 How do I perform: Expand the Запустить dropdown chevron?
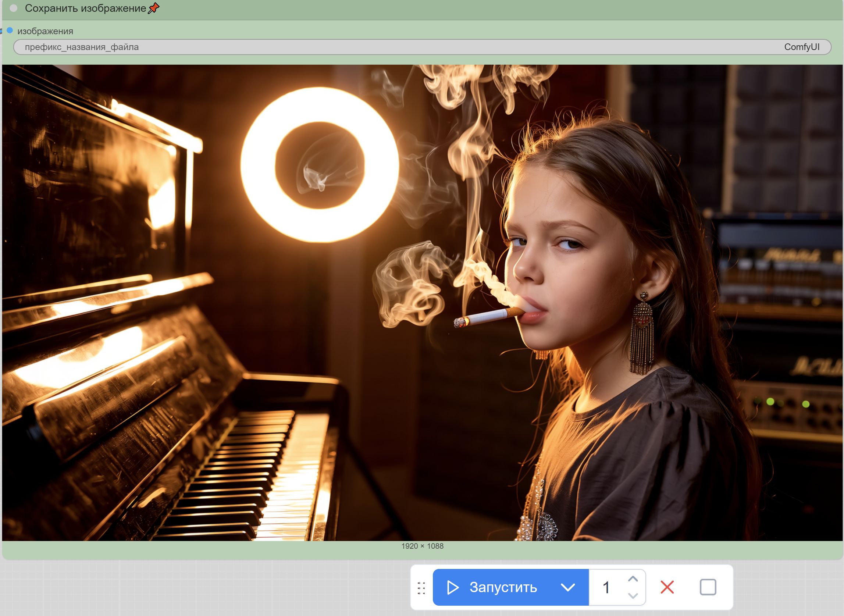[568, 587]
